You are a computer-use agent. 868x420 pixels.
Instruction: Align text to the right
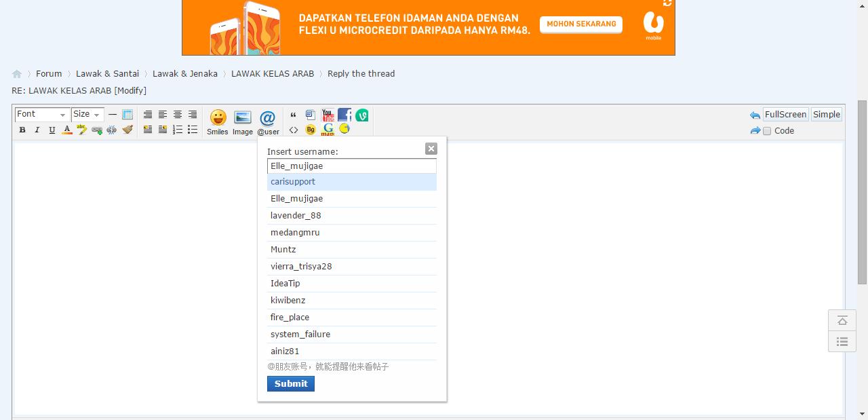(193, 115)
